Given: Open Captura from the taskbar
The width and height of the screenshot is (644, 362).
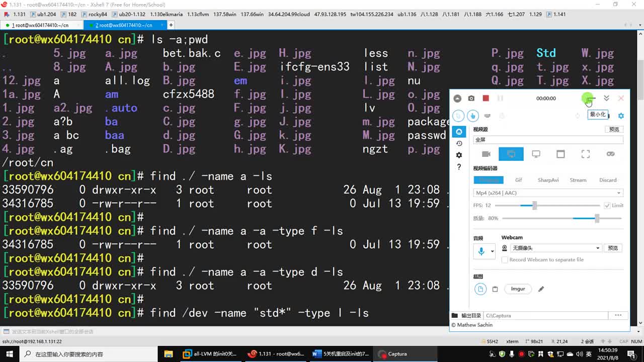Looking at the screenshot, I should coord(406,354).
